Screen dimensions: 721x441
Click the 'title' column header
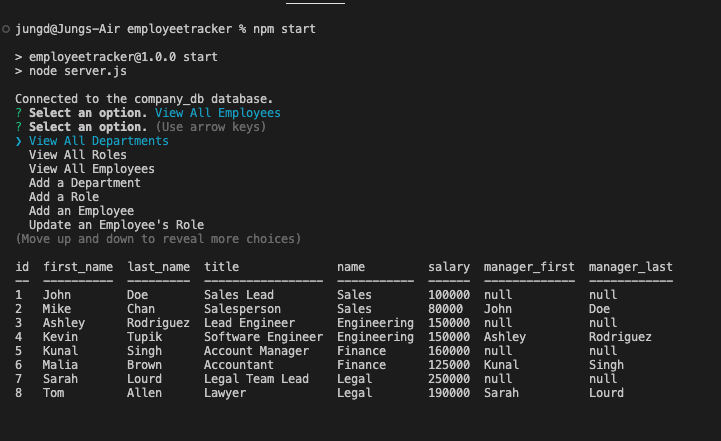[221, 267]
